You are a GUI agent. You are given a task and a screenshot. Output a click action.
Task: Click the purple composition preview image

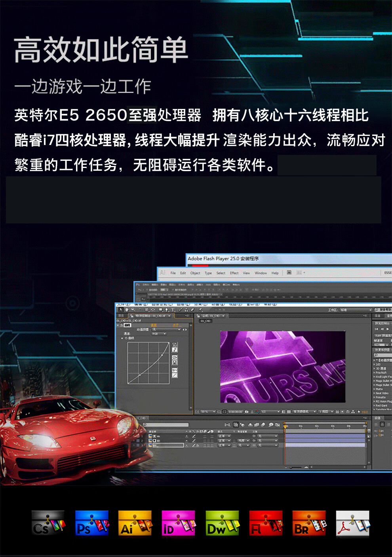coord(283,367)
